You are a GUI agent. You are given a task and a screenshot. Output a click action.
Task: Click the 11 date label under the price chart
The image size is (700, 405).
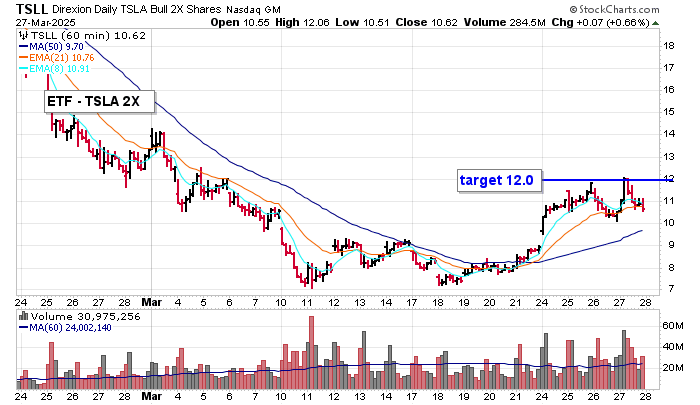point(306,302)
